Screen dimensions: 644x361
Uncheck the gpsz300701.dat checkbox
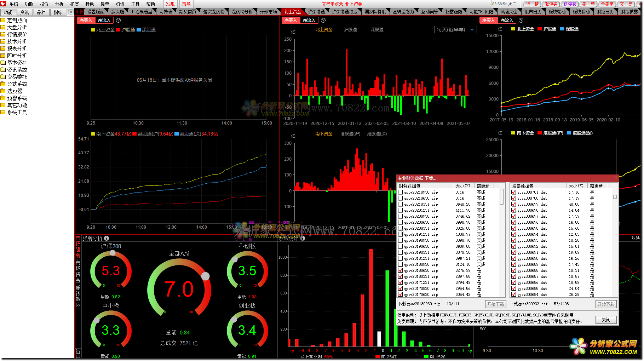513,192
